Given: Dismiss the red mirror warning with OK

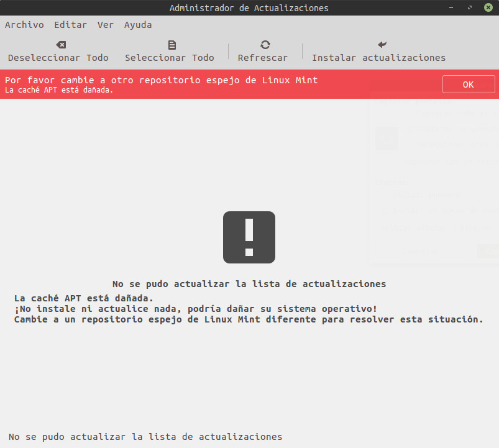Looking at the screenshot, I should point(469,85).
